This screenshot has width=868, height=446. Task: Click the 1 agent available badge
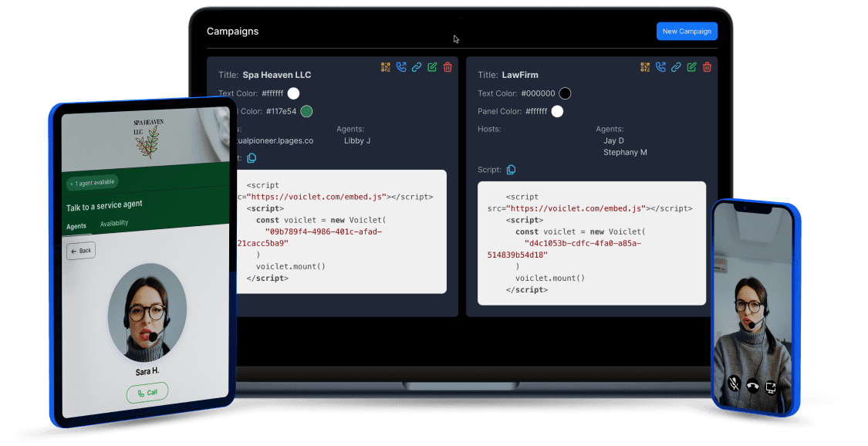coord(93,183)
